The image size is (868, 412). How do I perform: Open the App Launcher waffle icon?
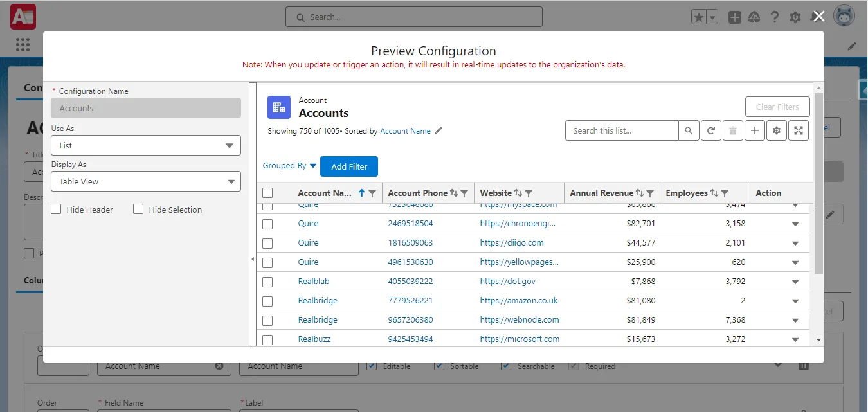[x=23, y=44]
